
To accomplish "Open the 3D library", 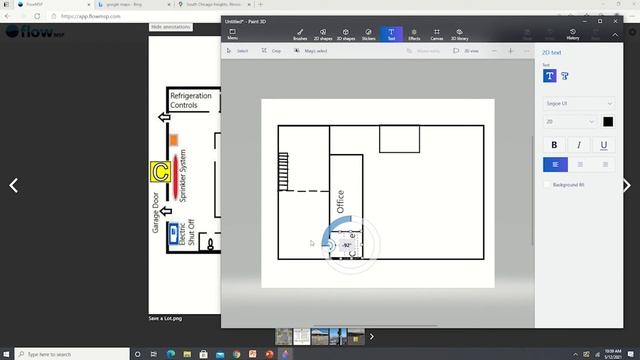I will pos(460,34).
